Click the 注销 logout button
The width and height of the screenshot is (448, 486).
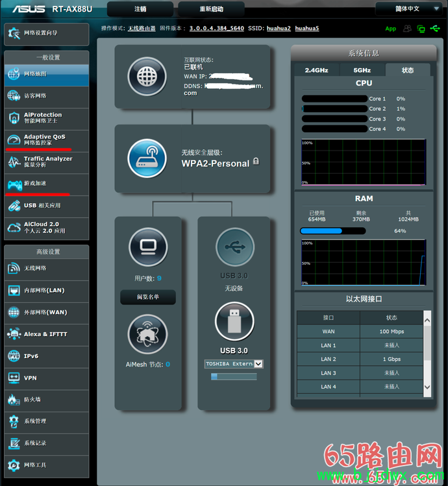(x=140, y=9)
